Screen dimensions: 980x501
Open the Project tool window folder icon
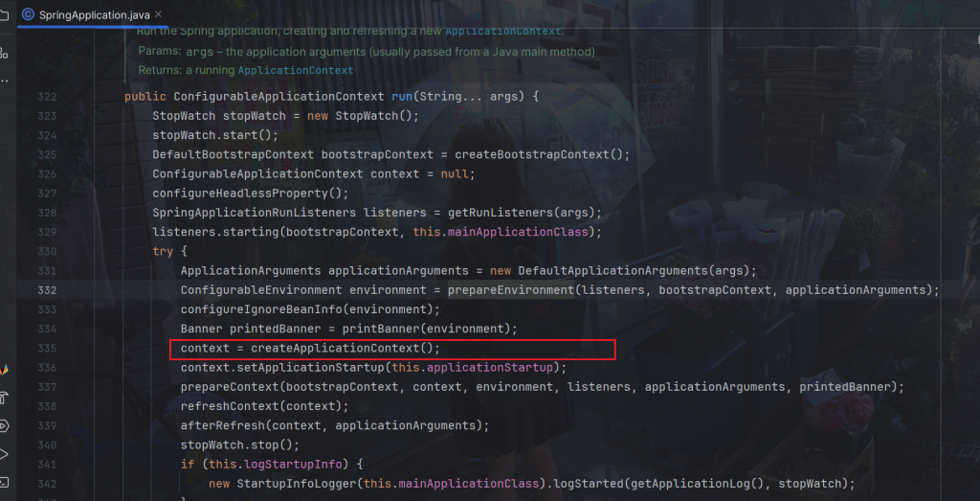pos(4,15)
